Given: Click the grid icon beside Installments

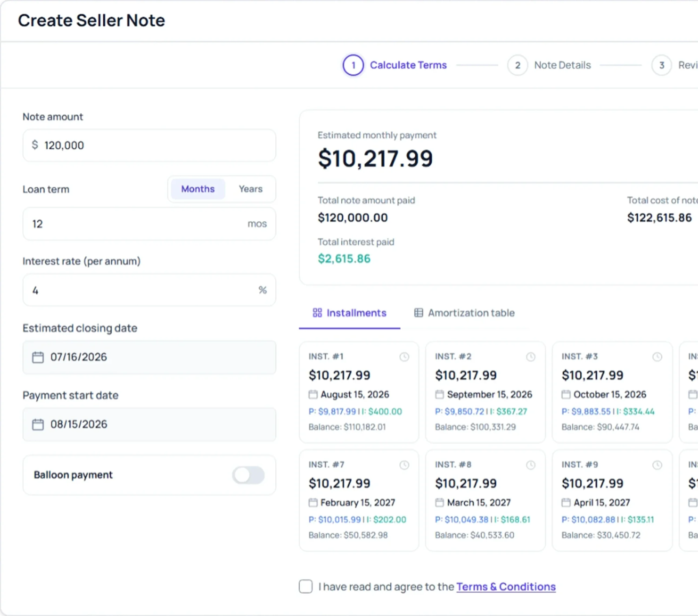Looking at the screenshot, I should [317, 313].
